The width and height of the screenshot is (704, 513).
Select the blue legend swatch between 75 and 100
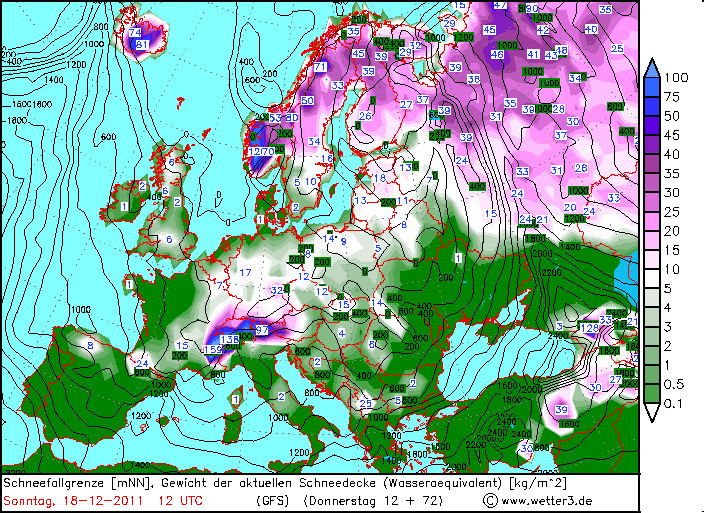click(651, 87)
